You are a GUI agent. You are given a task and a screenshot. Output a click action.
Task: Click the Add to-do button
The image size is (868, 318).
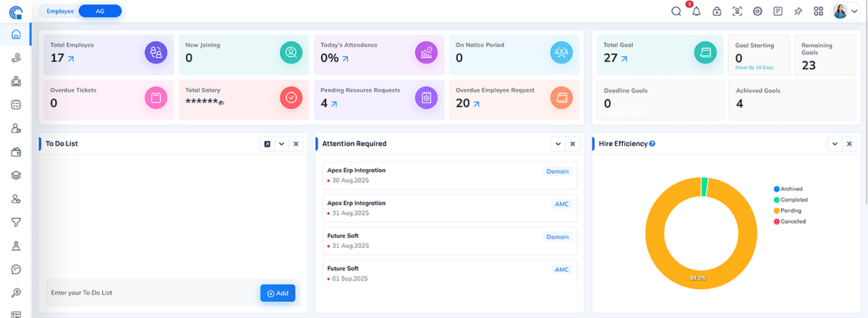pos(278,293)
